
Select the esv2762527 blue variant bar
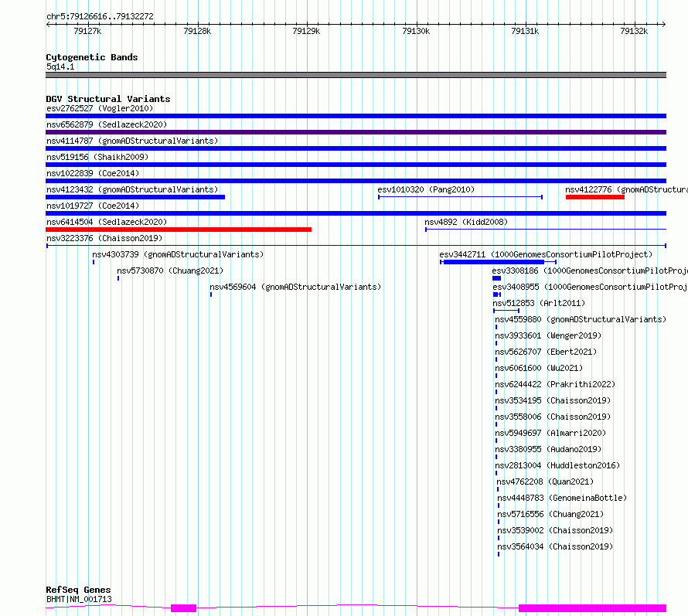tap(356, 116)
